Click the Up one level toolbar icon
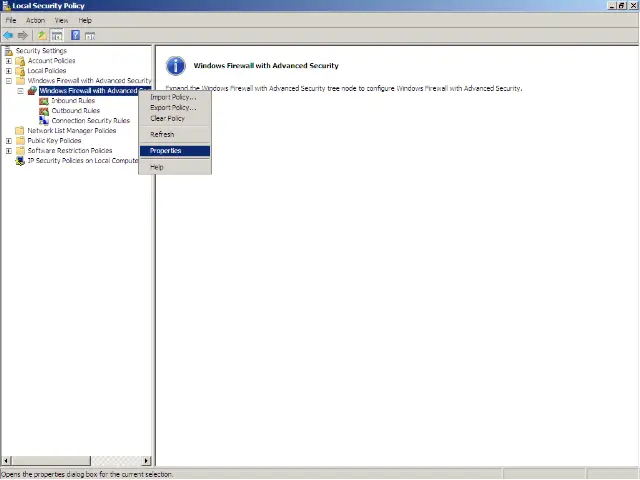Viewport: 640px width, 480px height. click(42, 36)
